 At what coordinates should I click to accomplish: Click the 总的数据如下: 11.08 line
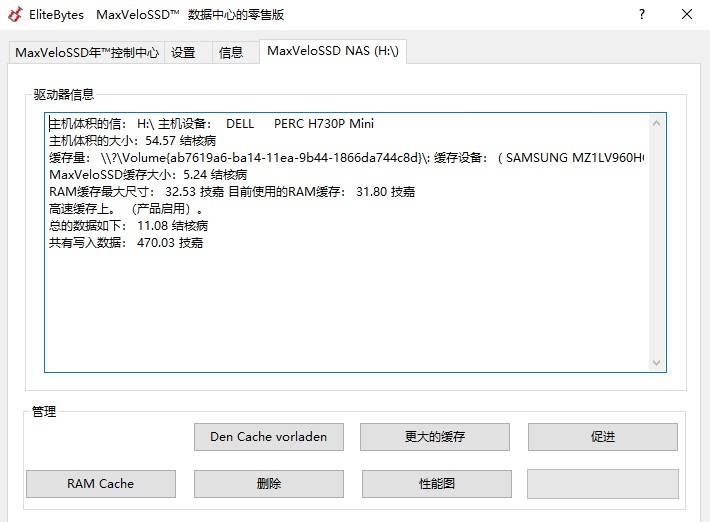click(128, 226)
